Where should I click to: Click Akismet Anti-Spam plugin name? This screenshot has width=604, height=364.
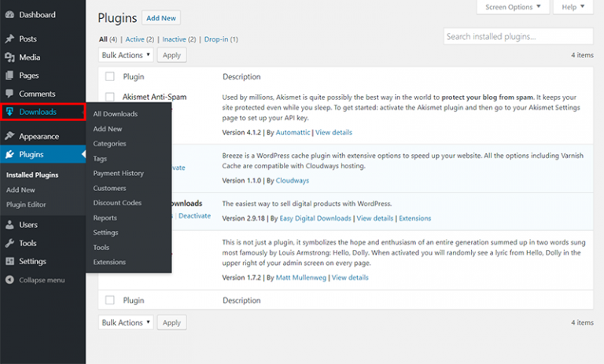point(154,97)
